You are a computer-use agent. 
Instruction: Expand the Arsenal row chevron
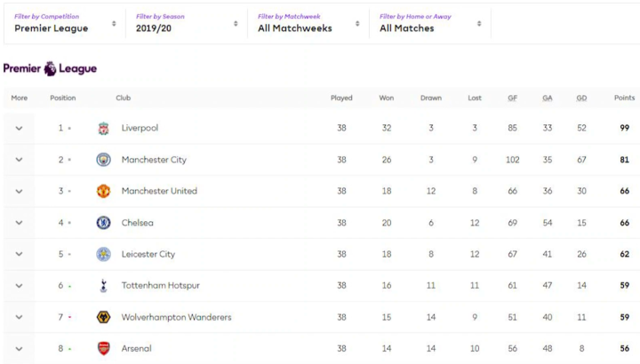(x=19, y=349)
